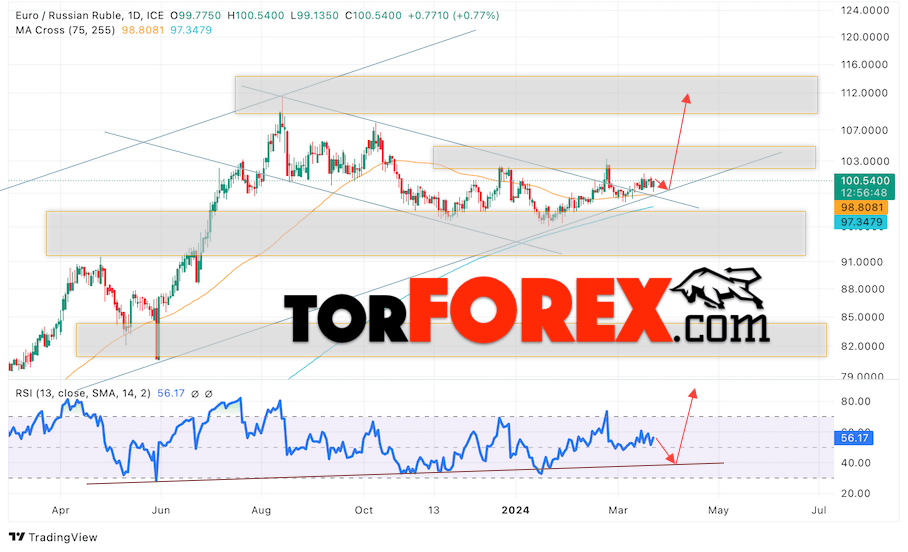This screenshot has height=552, width=908.
Task: Click the Apr label on time axis
Action: coord(60,510)
